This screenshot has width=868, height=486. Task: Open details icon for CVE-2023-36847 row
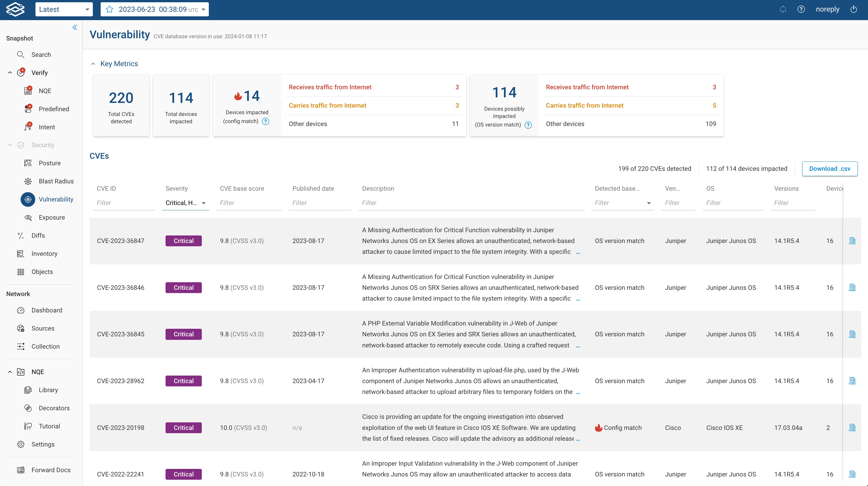coord(852,241)
